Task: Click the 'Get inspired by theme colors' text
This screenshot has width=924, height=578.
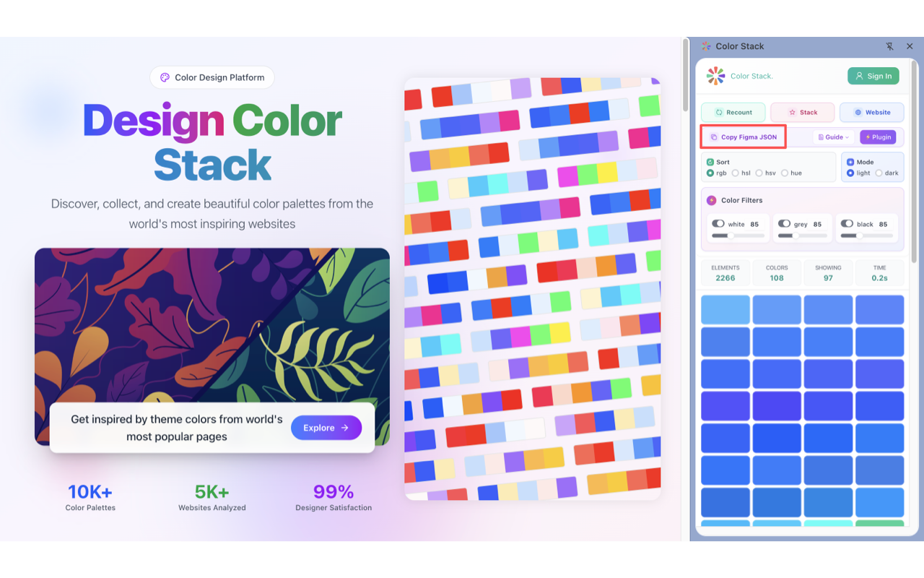Action: pos(177,428)
